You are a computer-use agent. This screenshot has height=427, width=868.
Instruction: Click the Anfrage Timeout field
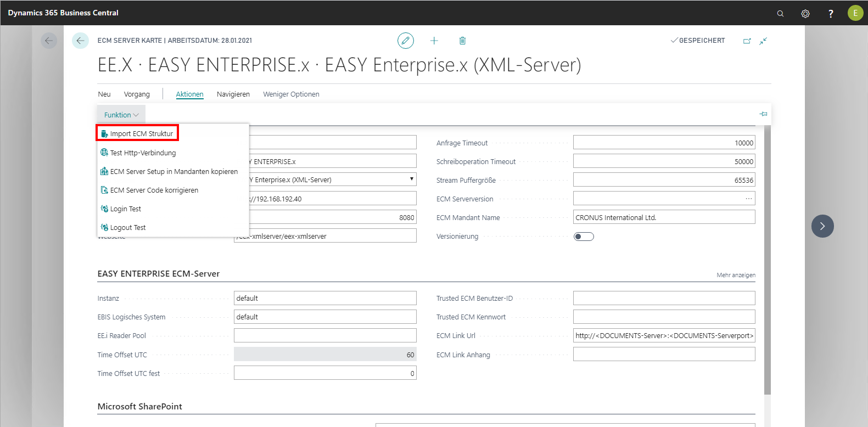point(664,143)
